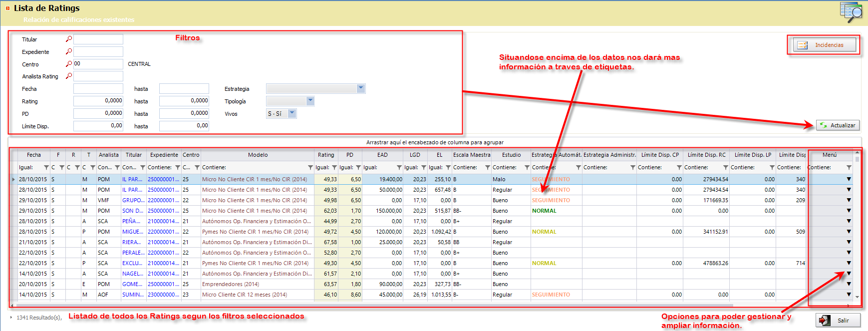Click the filter funnel in Modelo column
The image size is (868, 331).
(x=310, y=168)
